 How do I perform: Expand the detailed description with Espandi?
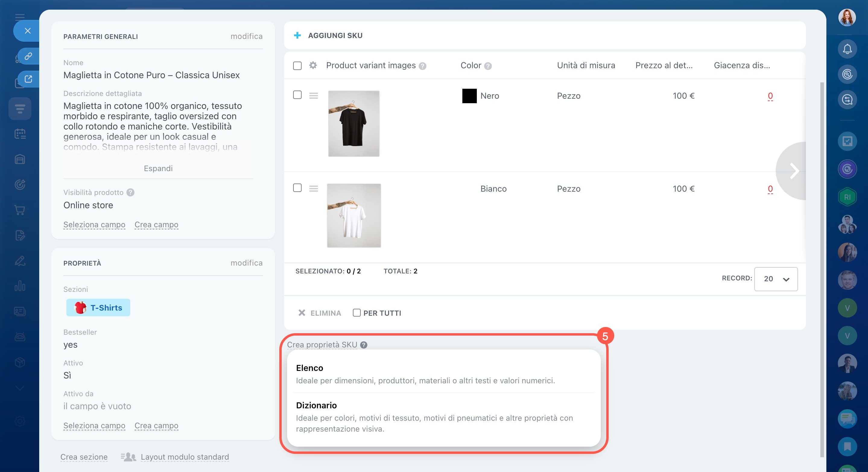pyautogui.click(x=158, y=168)
